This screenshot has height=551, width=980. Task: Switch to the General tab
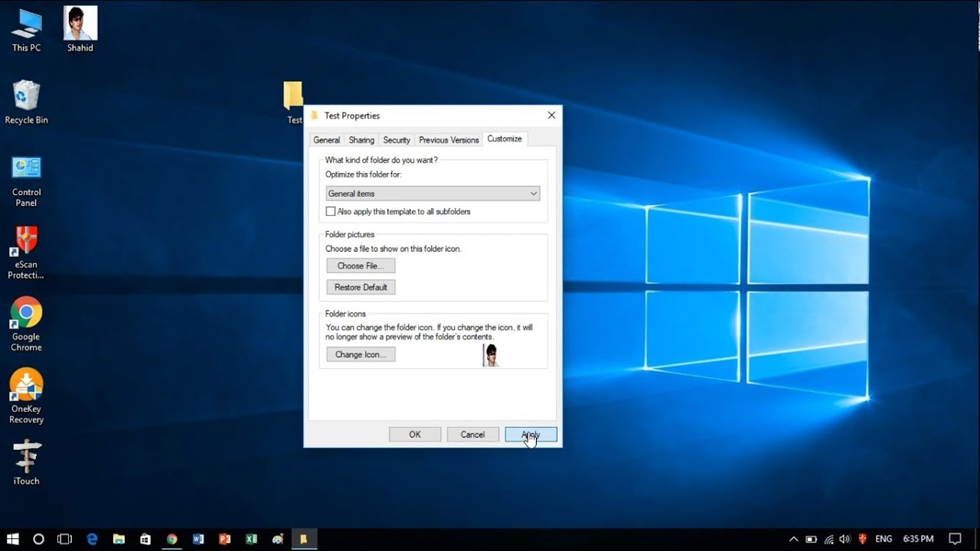(326, 139)
